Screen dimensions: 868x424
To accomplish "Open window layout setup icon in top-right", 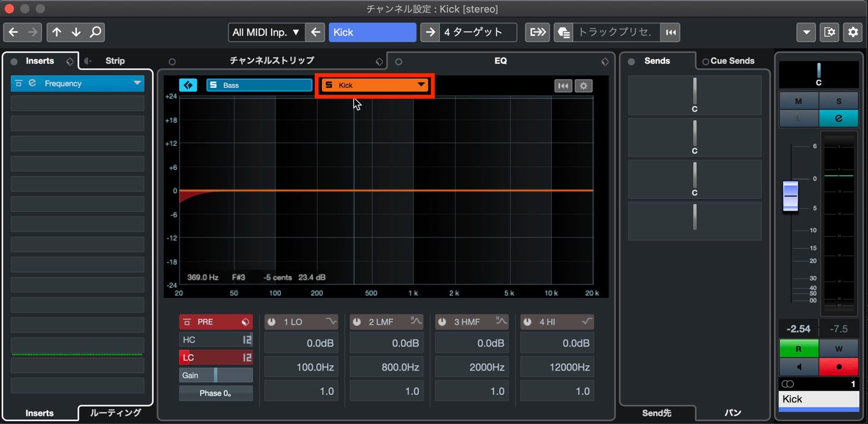I will [830, 32].
